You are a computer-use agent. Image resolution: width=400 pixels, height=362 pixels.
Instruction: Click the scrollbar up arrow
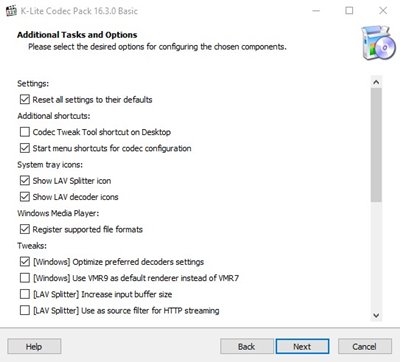pos(376,82)
